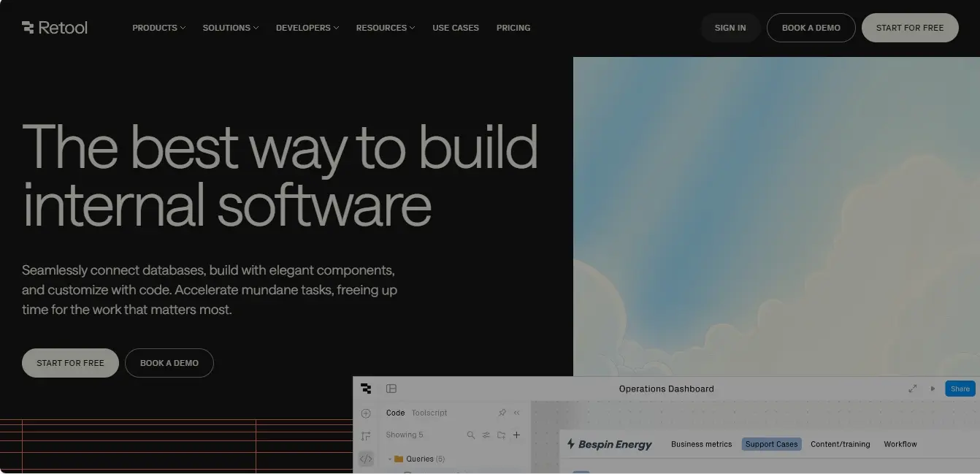The height and width of the screenshot is (474, 980).
Task: Collapse the Queries folder arrow
Action: [x=390, y=459]
